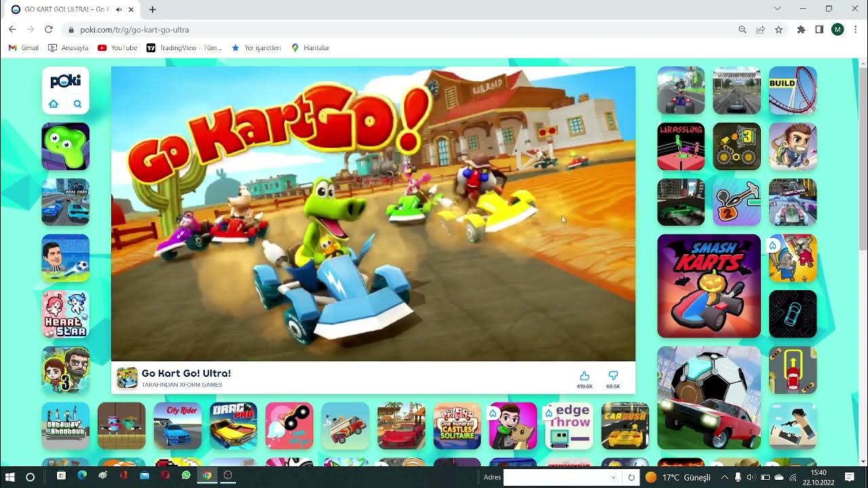
Task: Click the address bar URL
Action: click(134, 30)
